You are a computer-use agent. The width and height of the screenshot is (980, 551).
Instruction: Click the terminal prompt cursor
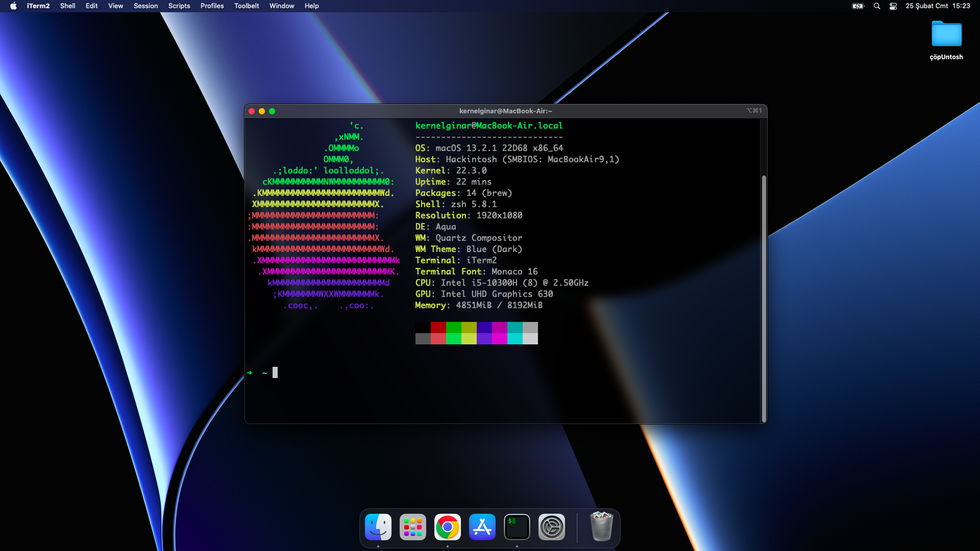click(x=275, y=372)
